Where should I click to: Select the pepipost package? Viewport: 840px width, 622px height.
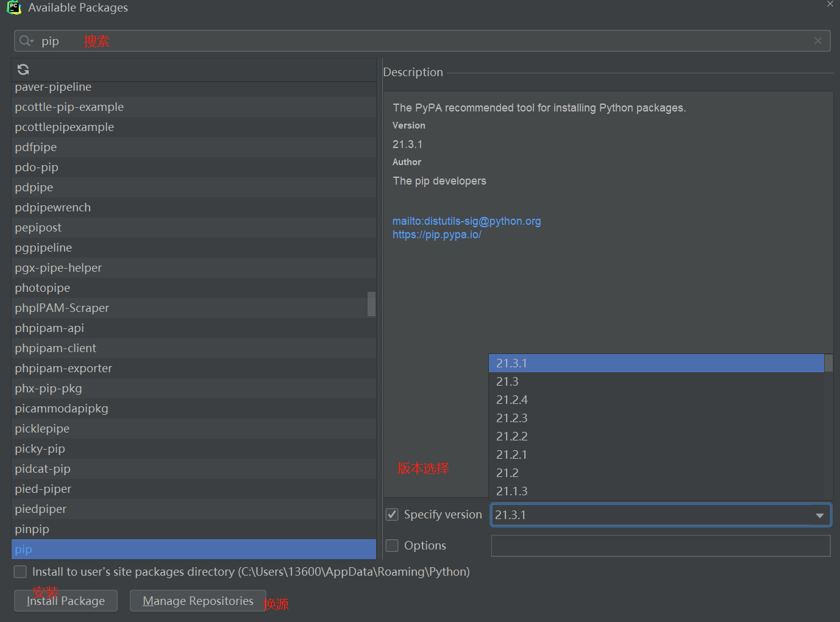(194, 228)
